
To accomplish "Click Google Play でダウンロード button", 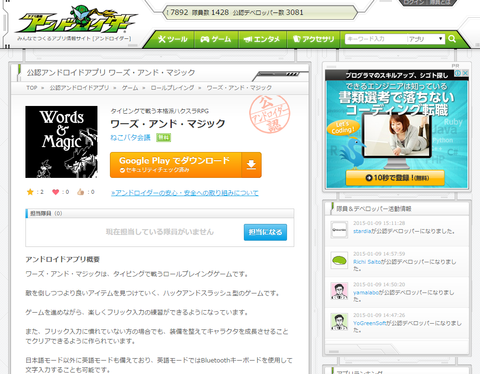I will coord(186,165).
